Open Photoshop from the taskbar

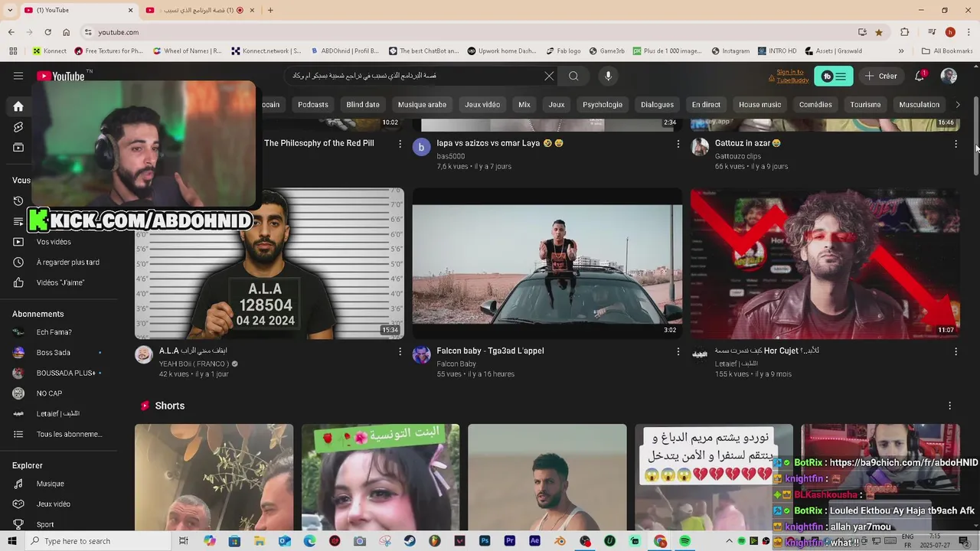click(485, 541)
